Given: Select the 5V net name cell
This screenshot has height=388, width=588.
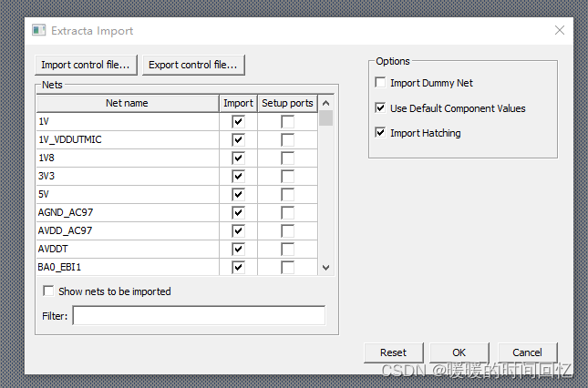Looking at the screenshot, I should point(128,195).
